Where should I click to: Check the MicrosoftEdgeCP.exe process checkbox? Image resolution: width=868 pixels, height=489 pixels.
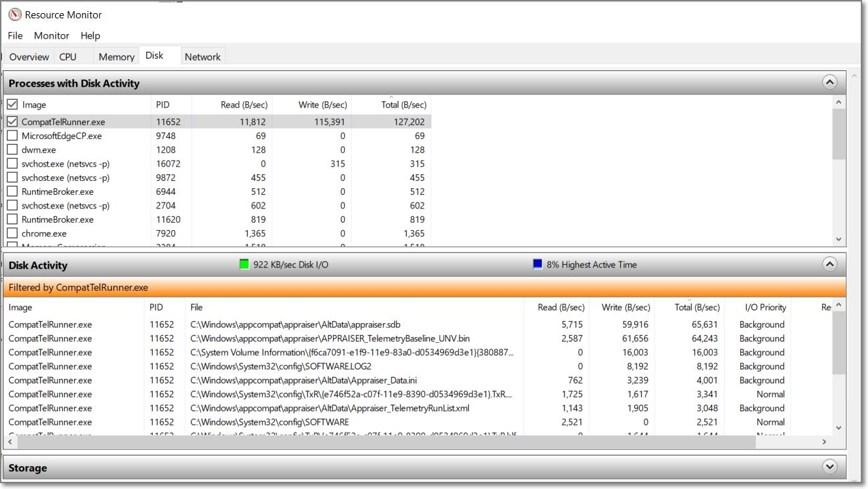click(12, 136)
